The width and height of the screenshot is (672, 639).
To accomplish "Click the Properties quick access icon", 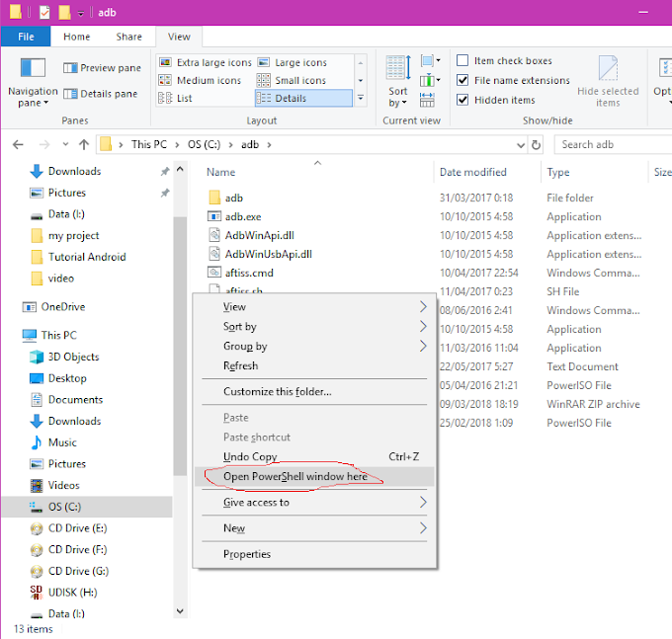I will click(x=44, y=13).
